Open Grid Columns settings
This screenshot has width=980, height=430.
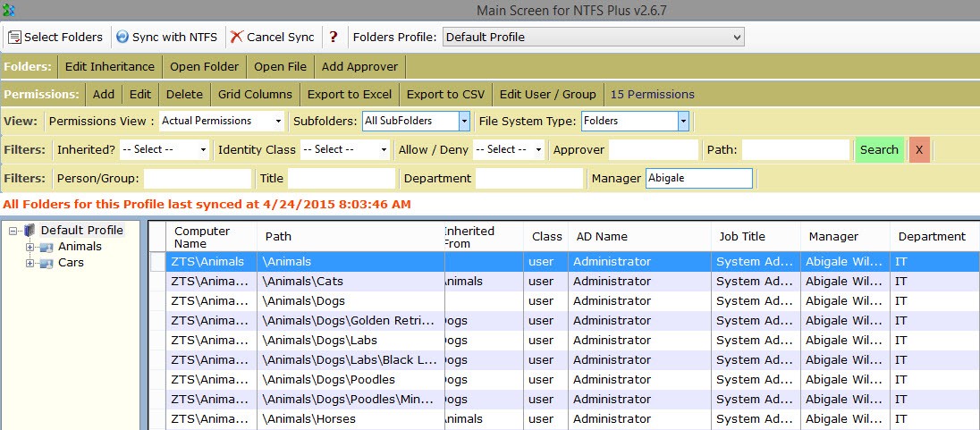click(x=255, y=95)
